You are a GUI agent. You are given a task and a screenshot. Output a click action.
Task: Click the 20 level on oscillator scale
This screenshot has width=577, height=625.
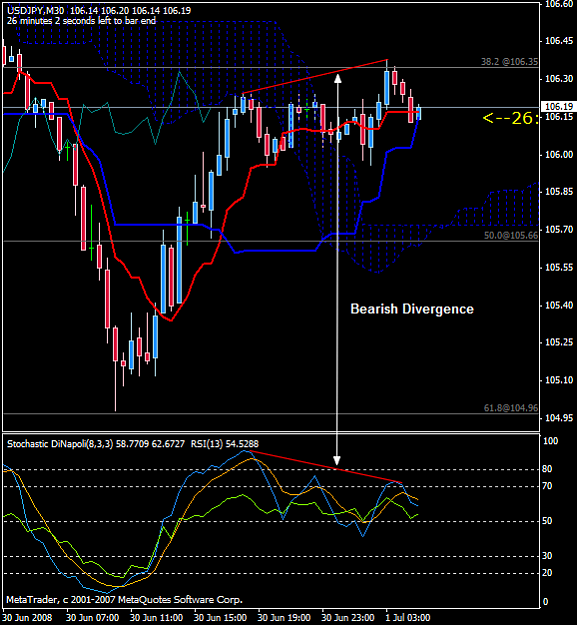point(548,573)
